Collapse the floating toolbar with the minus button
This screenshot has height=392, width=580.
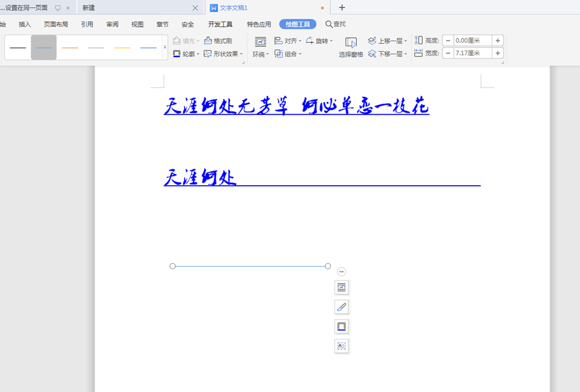341,272
